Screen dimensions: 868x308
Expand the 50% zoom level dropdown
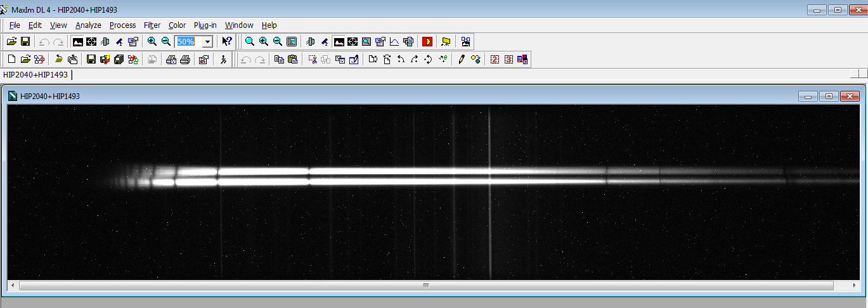point(207,42)
